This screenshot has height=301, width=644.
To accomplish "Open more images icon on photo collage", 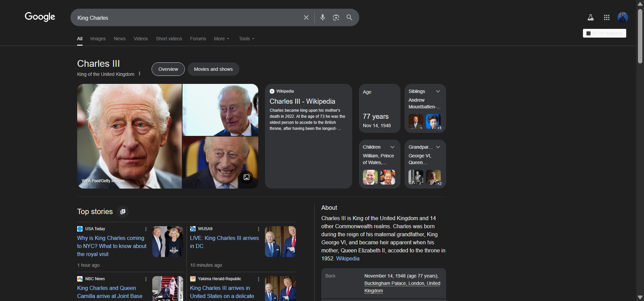I will coord(246,177).
